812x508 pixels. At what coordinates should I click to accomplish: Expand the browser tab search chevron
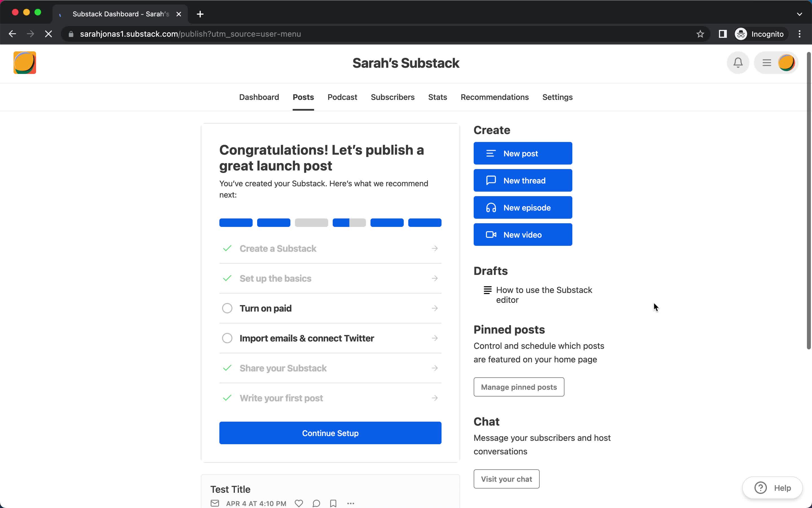tap(799, 14)
